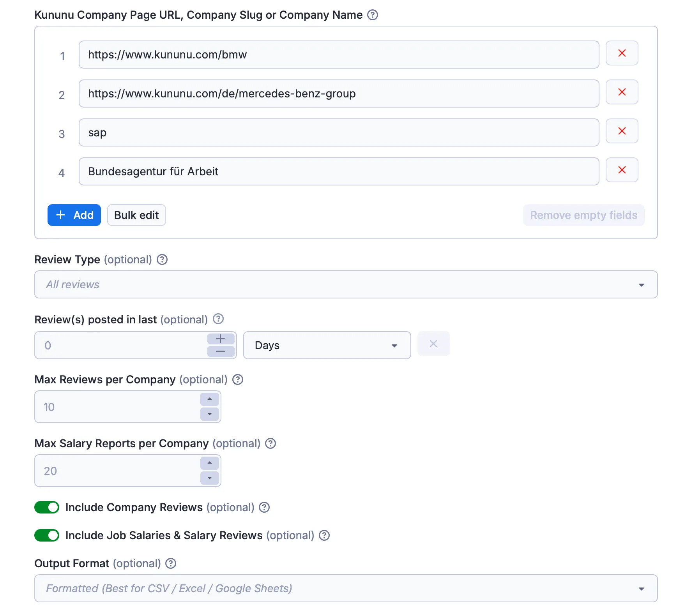
Task: Show Review Type help tooltip
Action: (x=162, y=259)
